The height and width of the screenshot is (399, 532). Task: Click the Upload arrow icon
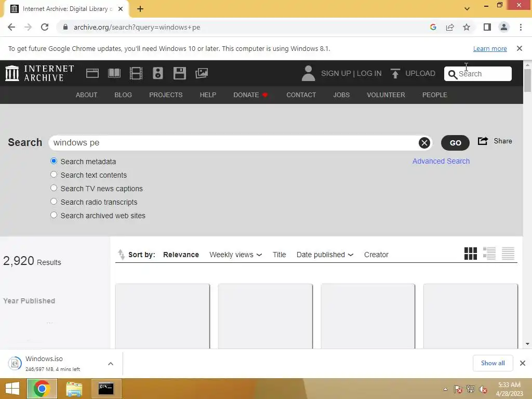pyautogui.click(x=395, y=73)
